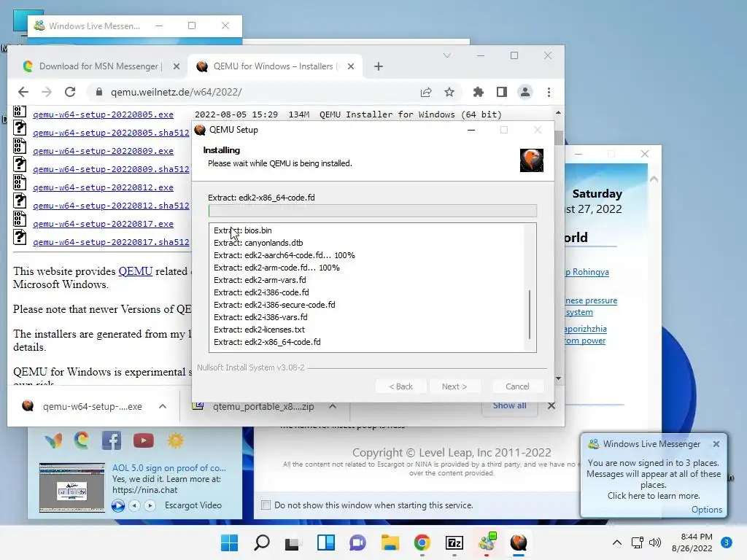Open Chrome tab search chevron

[447, 55]
